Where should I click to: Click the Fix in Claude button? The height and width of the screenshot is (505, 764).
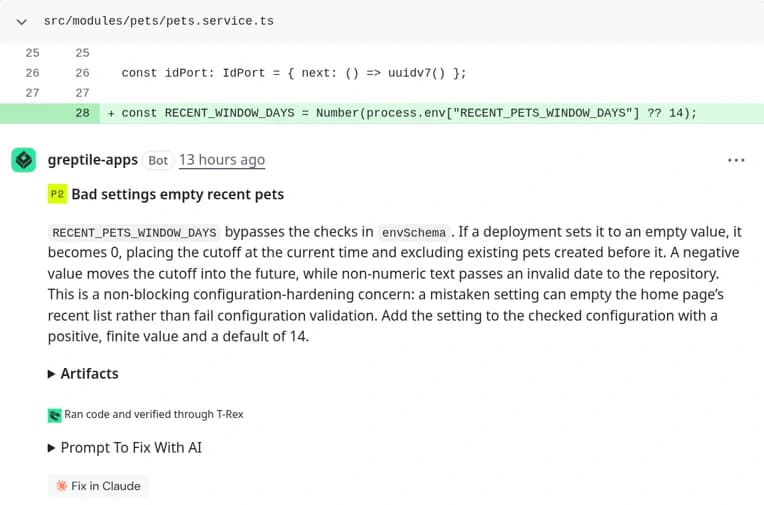pyautogui.click(x=98, y=486)
